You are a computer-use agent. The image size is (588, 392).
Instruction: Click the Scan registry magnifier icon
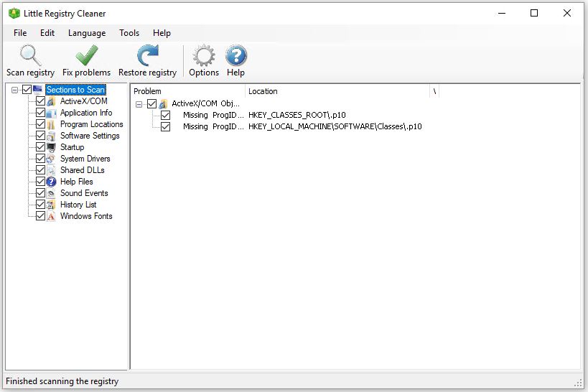[x=30, y=55]
